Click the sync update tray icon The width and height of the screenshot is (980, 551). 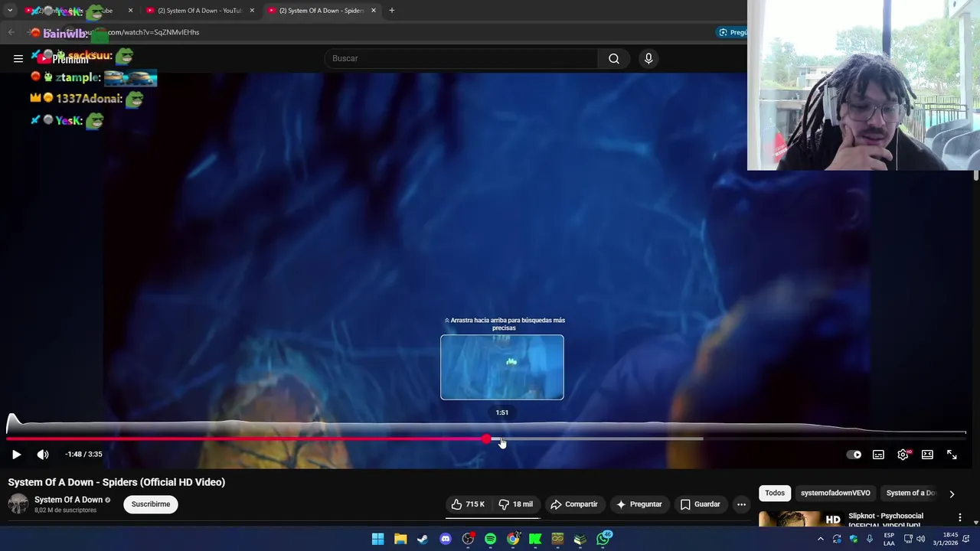tap(837, 539)
